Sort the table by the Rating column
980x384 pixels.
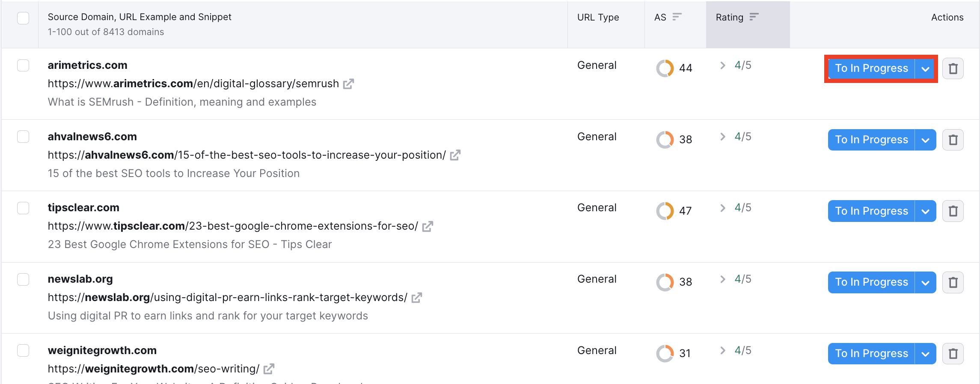tap(753, 17)
